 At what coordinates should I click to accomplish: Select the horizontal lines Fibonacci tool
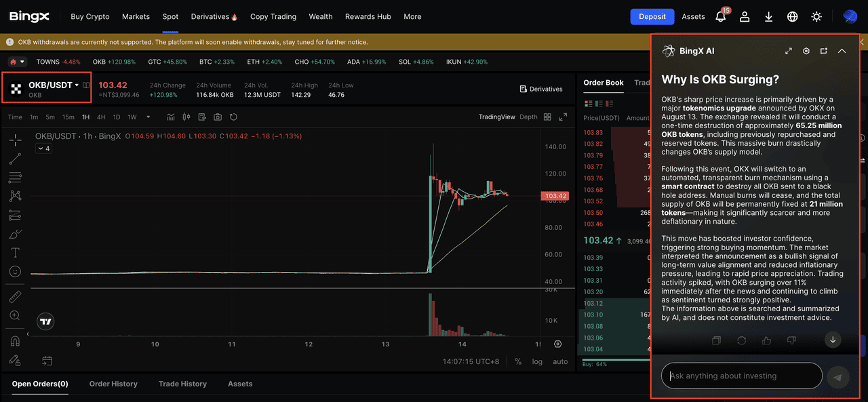[x=15, y=178]
